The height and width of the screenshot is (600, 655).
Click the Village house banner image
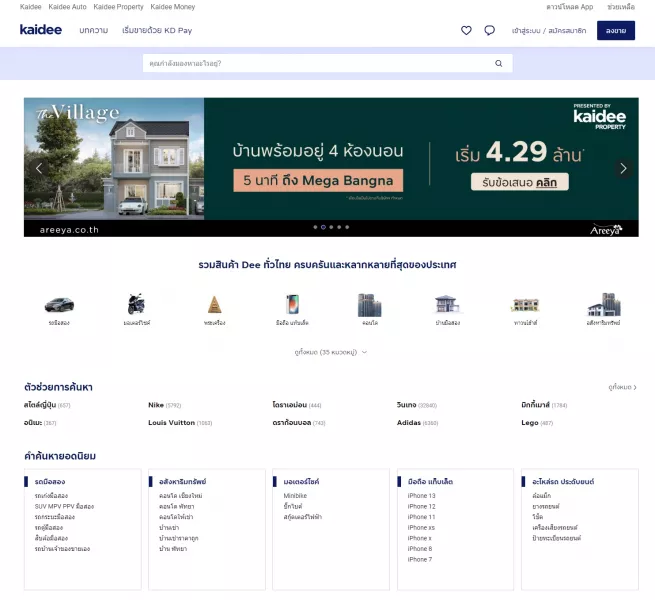point(114,159)
